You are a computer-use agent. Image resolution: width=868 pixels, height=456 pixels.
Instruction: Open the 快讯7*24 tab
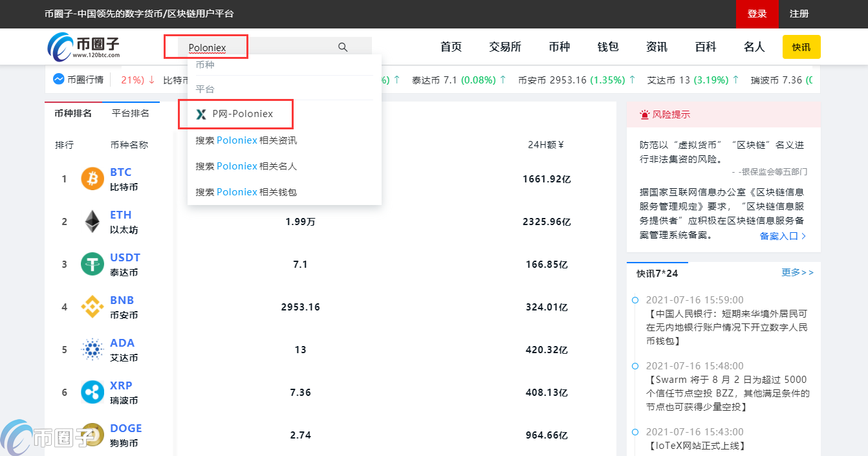657,274
